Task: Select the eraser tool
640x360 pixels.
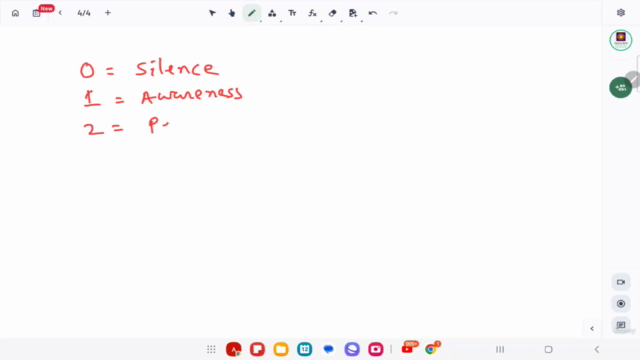Action: [x=332, y=13]
